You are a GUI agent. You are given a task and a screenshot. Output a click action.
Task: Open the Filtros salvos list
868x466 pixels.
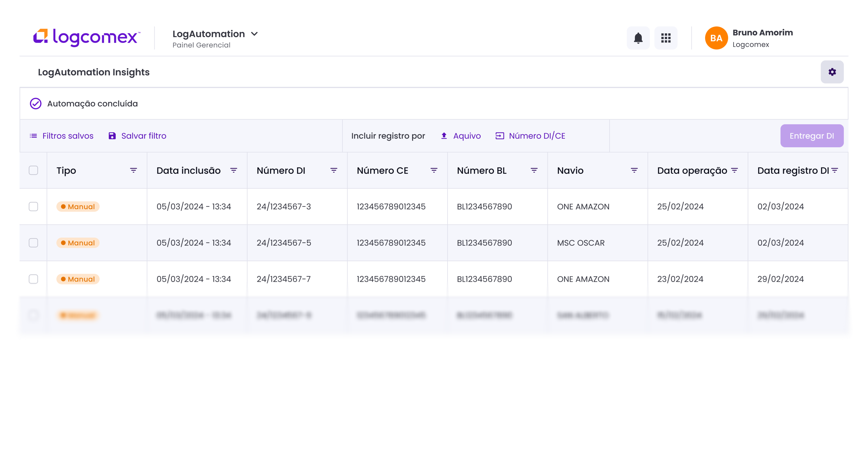(x=62, y=136)
